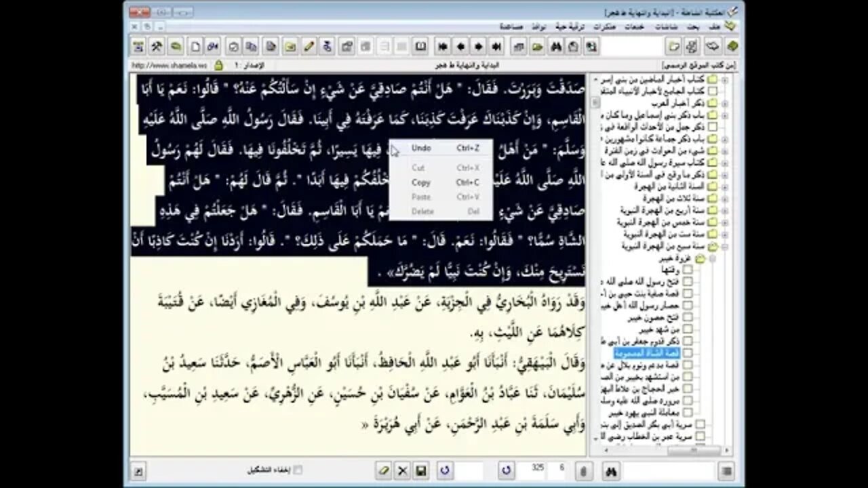The image size is (868, 488).
Task: Expand سنة أربع من الهجرة النبوية node
Action: tap(724, 210)
